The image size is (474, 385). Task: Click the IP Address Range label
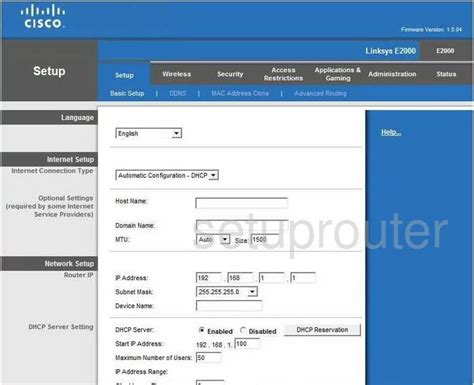coord(141,372)
